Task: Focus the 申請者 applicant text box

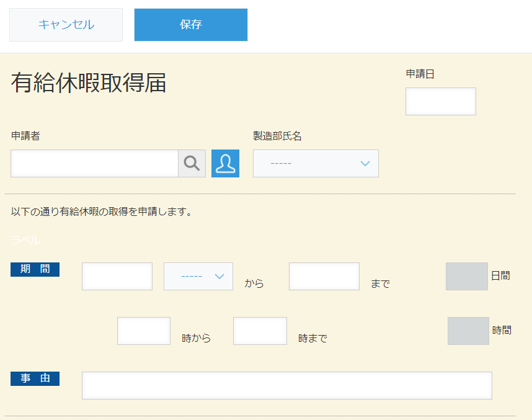Action: click(x=93, y=163)
